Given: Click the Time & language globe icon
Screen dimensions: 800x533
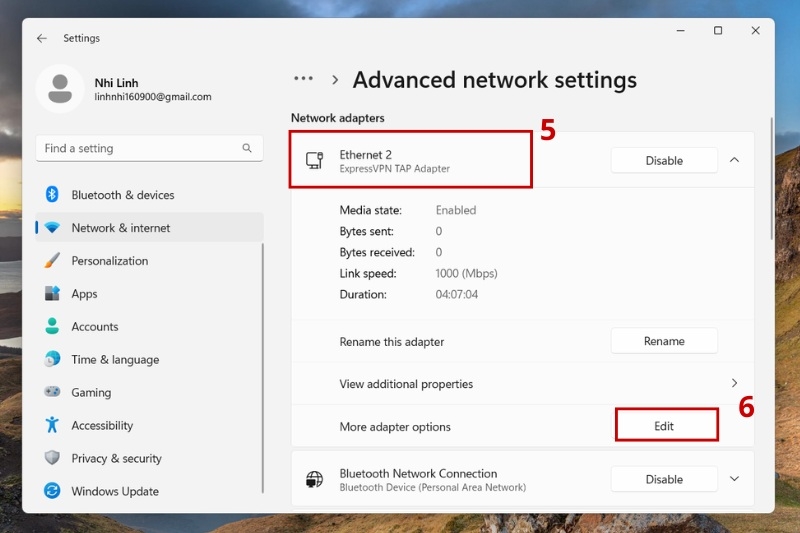Looking at the screenshot, I should click(x=52, y=359).
